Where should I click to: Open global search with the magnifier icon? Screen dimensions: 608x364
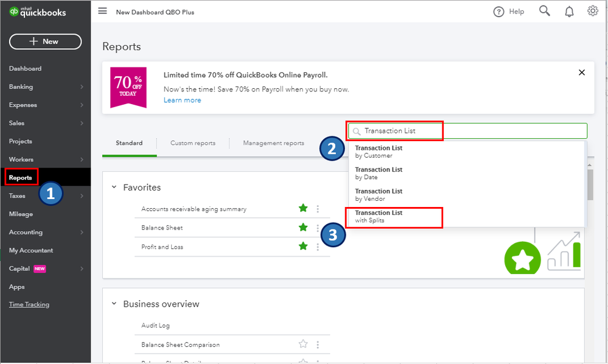544,11
